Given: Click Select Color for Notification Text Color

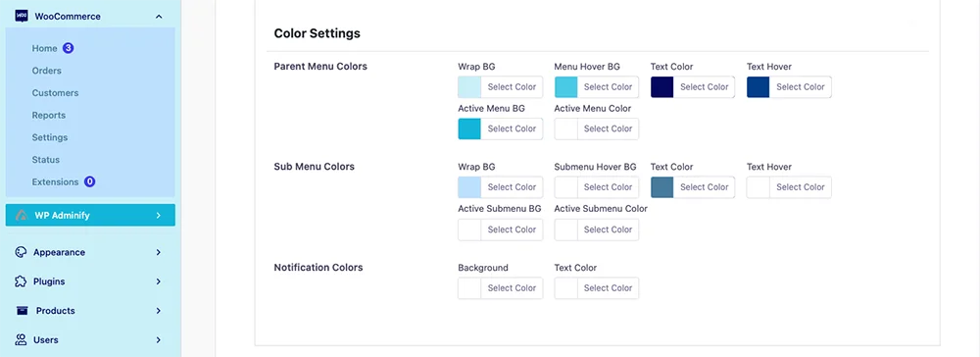Looking at the screenshot, I should point(609,288).
